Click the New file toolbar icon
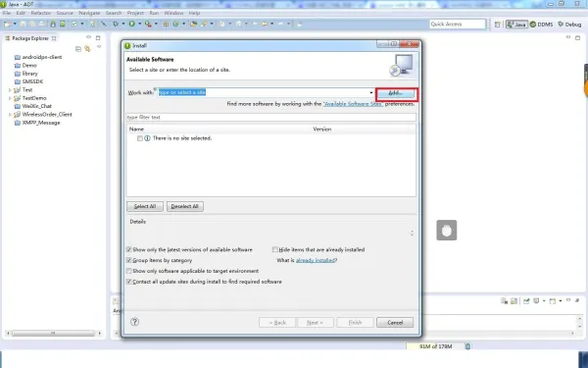This screenshot has height=368, width=588. point(7,24)
